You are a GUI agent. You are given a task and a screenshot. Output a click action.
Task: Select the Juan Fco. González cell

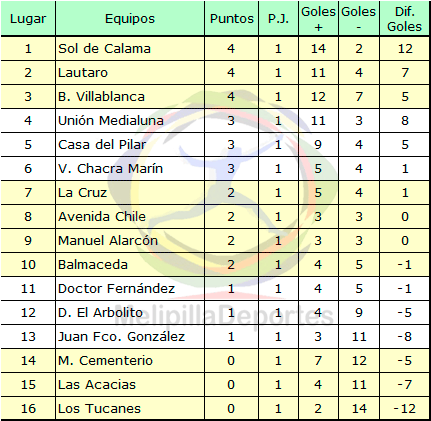click(130, 337)
